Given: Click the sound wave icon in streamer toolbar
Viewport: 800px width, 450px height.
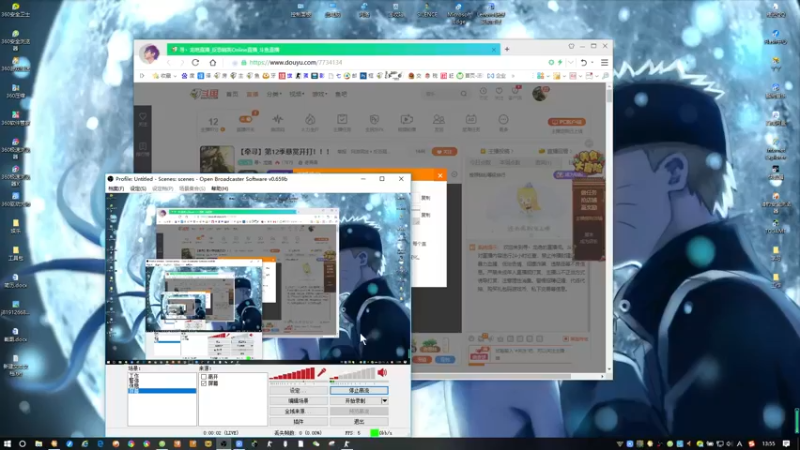Looking at the screenshot, I should [x=278, y=119].
